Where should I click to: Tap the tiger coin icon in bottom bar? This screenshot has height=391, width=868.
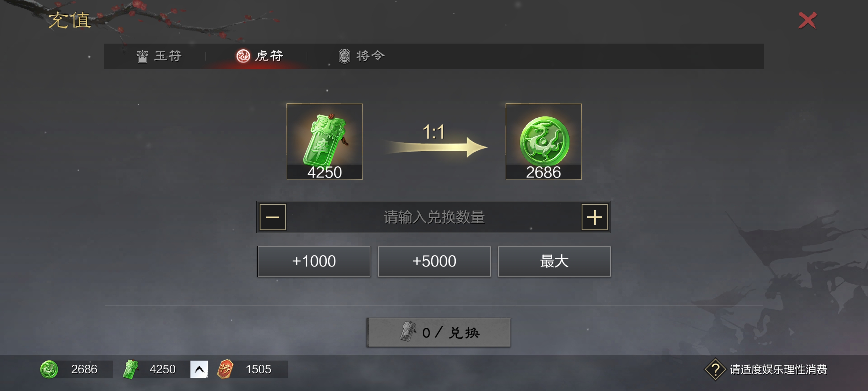(x=49, y=369)
